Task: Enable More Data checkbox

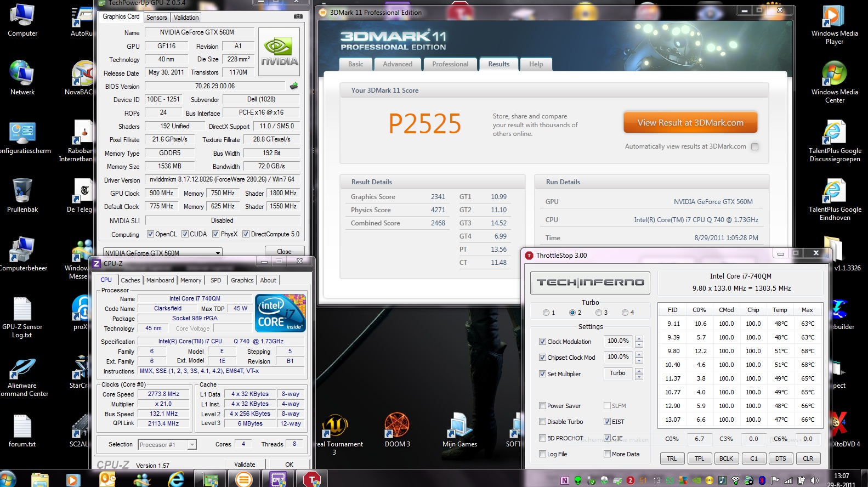Action: pyautogui.click(x=607, y=454)
